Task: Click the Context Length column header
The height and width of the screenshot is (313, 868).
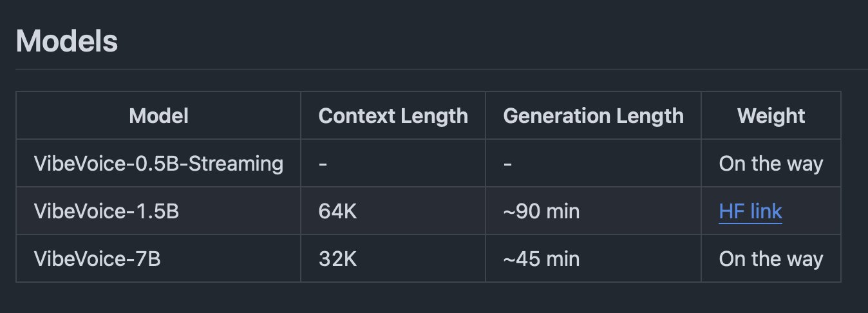Action: [x=393, y=116]
